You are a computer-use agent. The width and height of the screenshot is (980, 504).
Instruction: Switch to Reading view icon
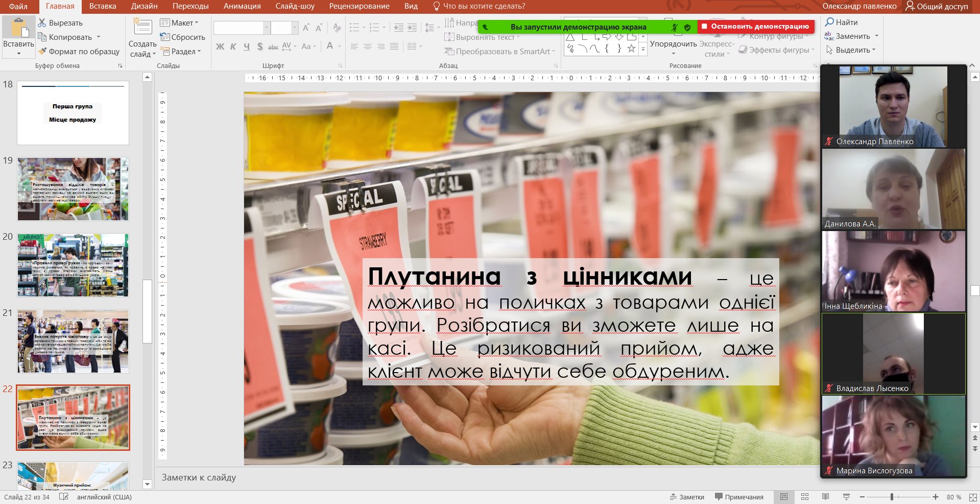tap(825, 497)
